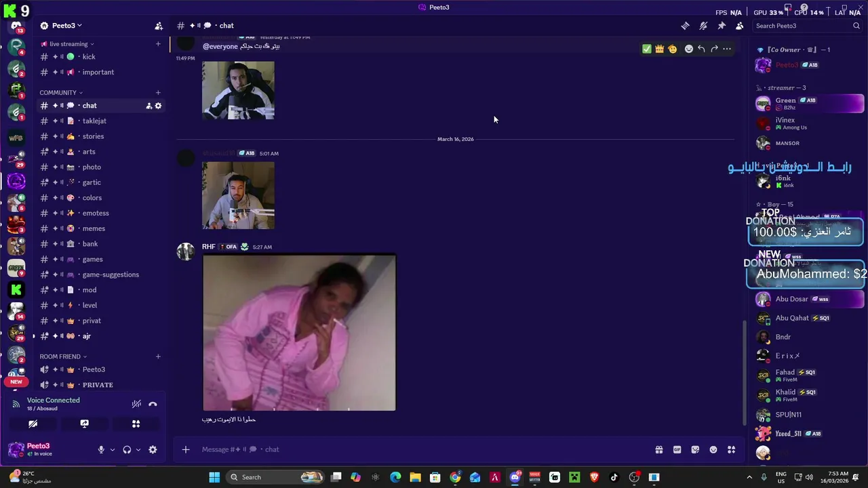This screenshot has width=868, height=488.
Task: Create a channel in ROOM FRIEND category
Action: [158, 357]
